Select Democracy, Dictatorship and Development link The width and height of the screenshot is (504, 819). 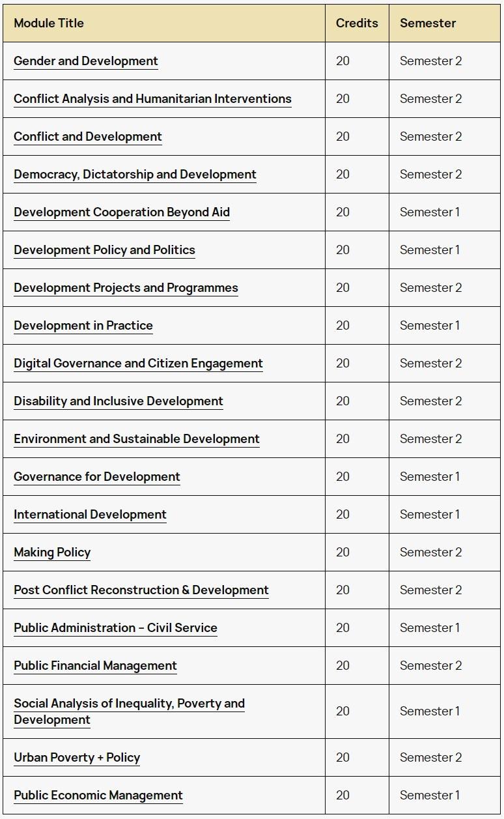135,175
